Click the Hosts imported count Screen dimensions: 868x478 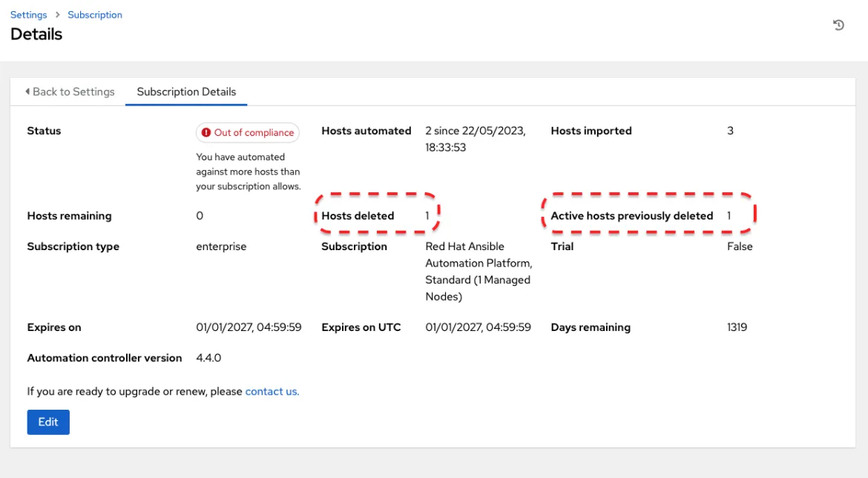[730, 131]
